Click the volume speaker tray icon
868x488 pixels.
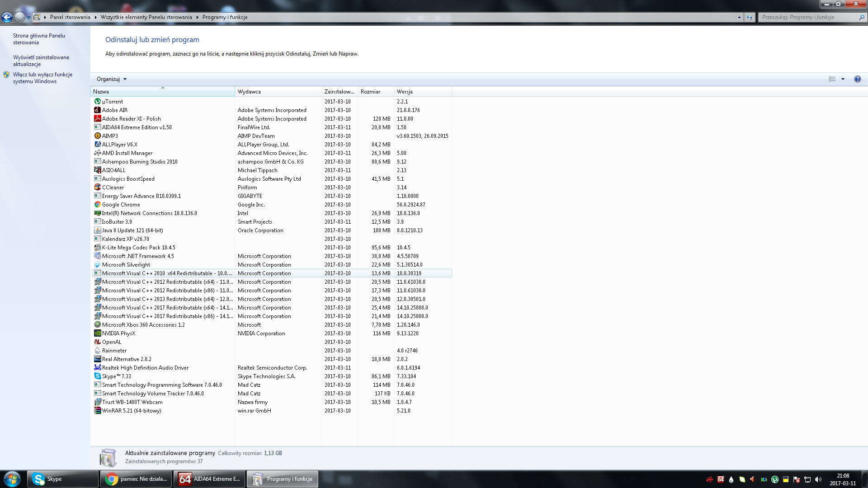coord(818,479)
